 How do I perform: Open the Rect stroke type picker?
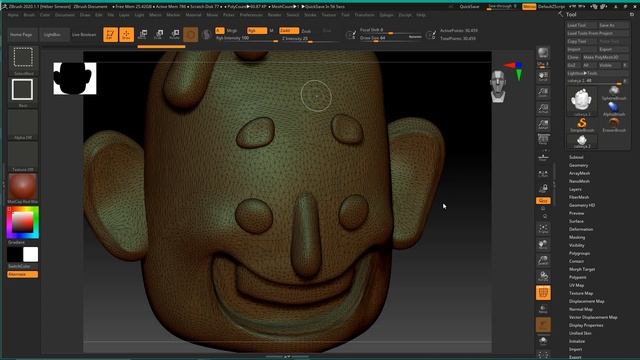(22, 92)
